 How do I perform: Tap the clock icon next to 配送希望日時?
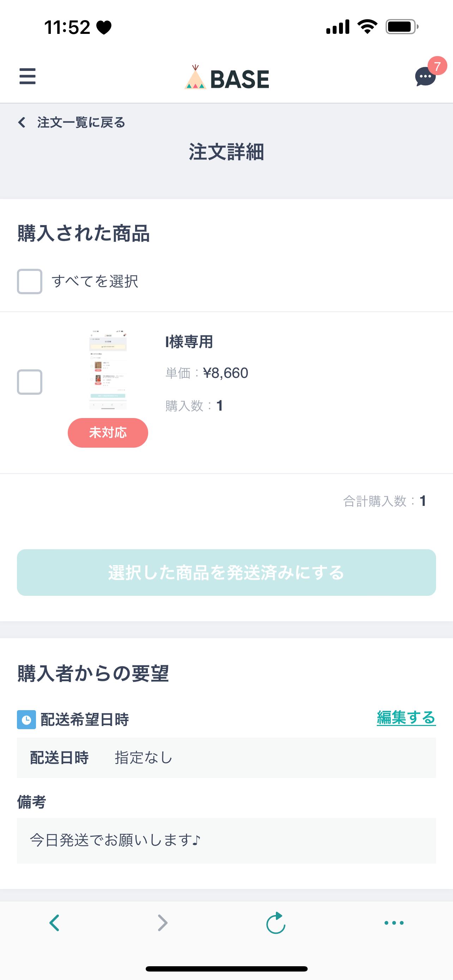(x=26, y=719)
